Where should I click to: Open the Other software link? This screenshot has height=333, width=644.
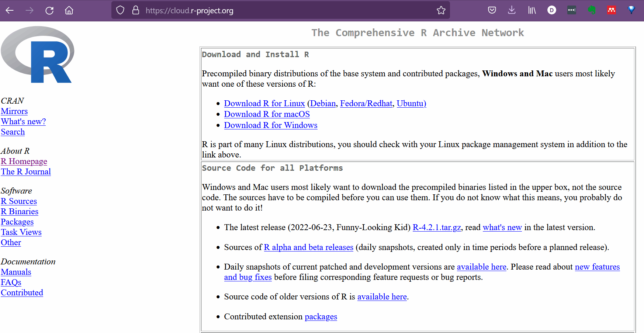11,243
